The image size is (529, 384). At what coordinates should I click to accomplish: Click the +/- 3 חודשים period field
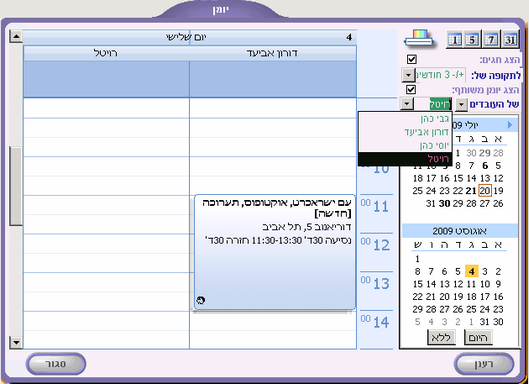440,75
